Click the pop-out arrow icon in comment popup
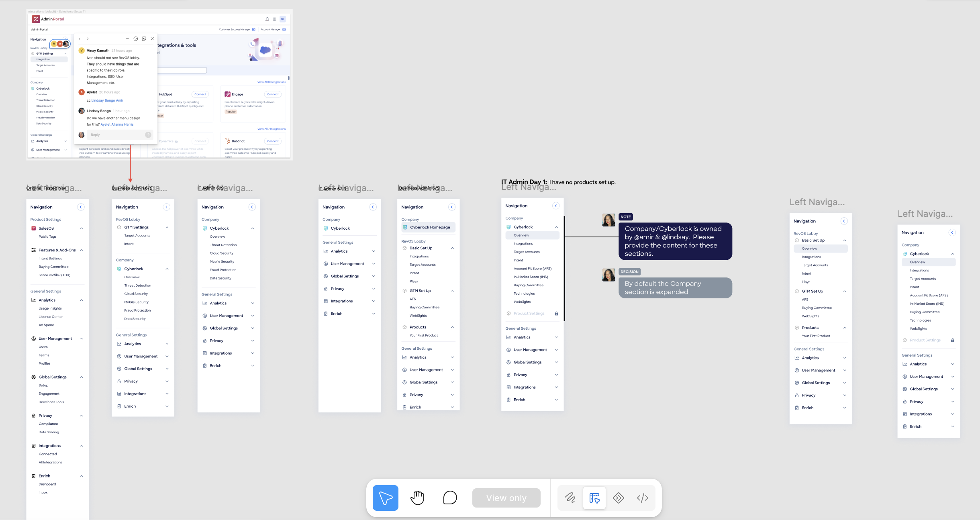This screenshot has height=520, width=980. [x=144, y=39]
